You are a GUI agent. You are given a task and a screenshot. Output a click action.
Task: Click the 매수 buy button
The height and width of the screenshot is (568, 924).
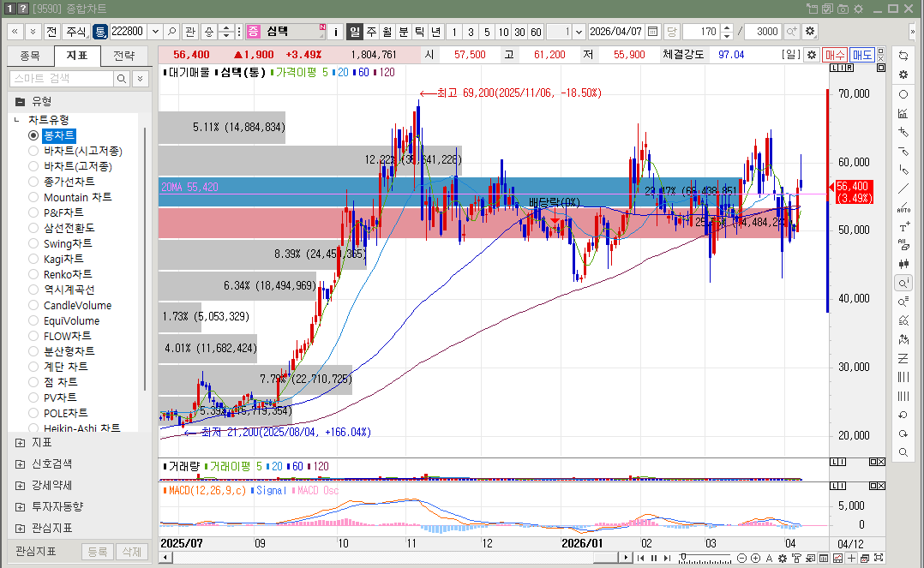pos(835,55)
